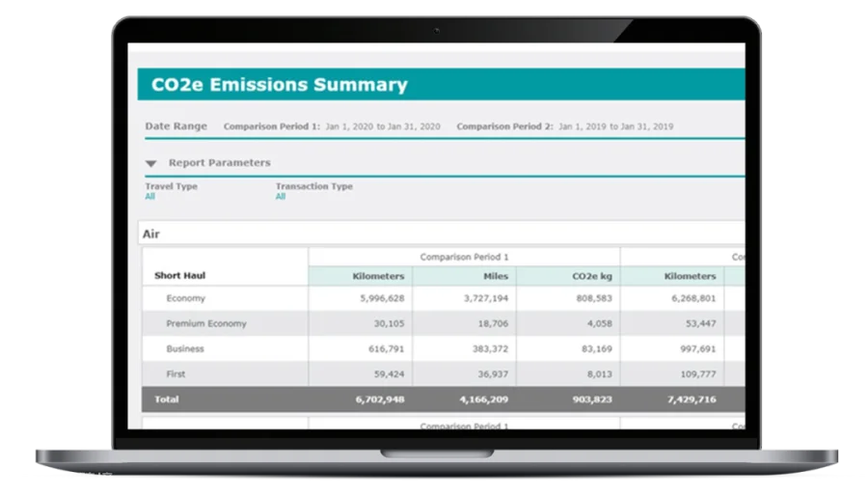Select Comparison Period 2 date range text

615,126
